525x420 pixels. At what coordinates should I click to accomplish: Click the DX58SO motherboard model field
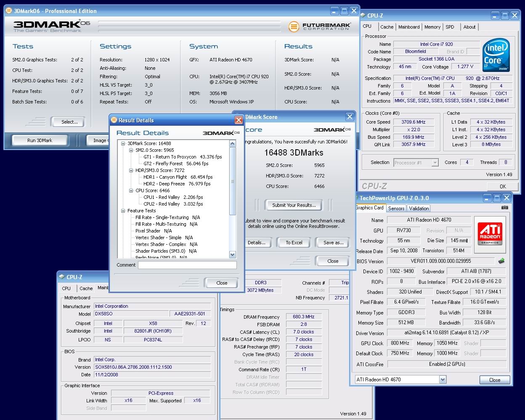131,314
